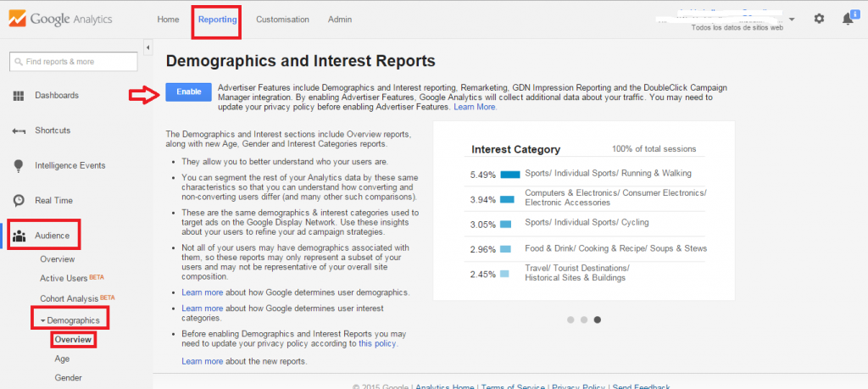
Task: Open Terms of Service footer link
Action: [x=513, y=386]
